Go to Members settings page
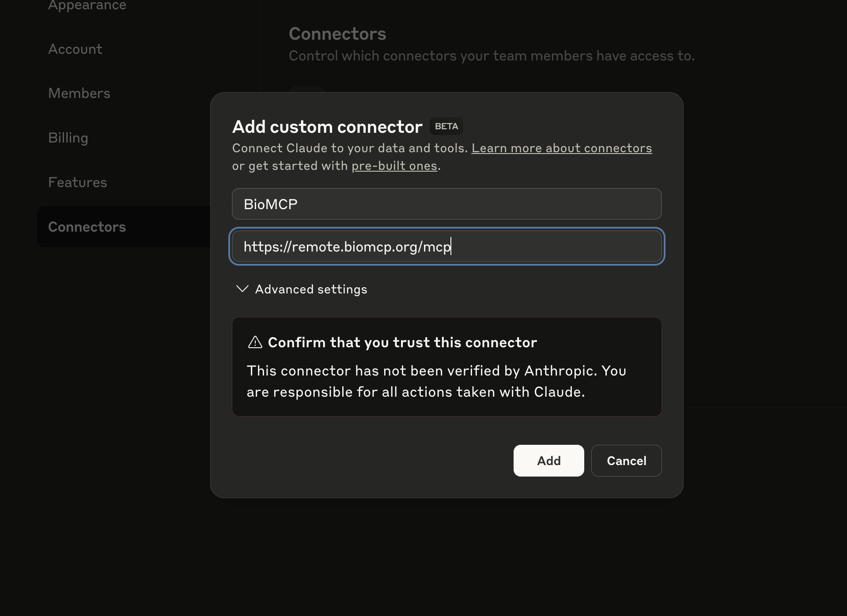 79,93
